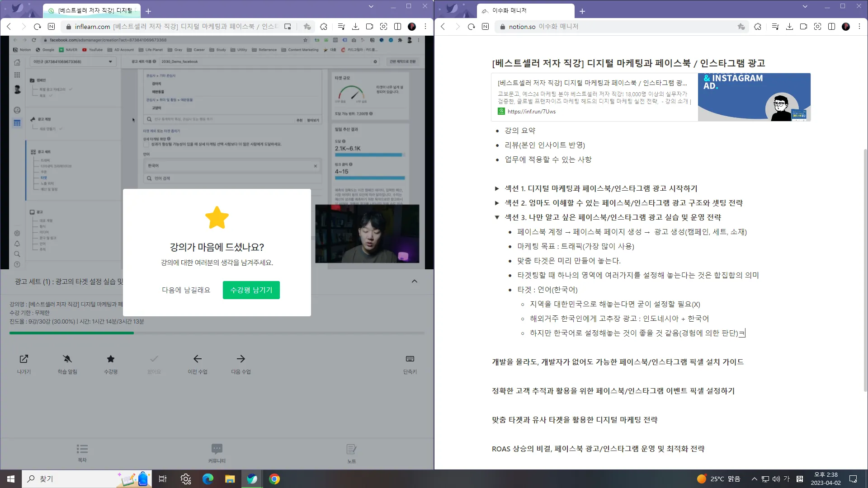Expand the 섹션 1 toggle in Notion
868x488 pixels.
pyautogui.click(x=497, y=188)
